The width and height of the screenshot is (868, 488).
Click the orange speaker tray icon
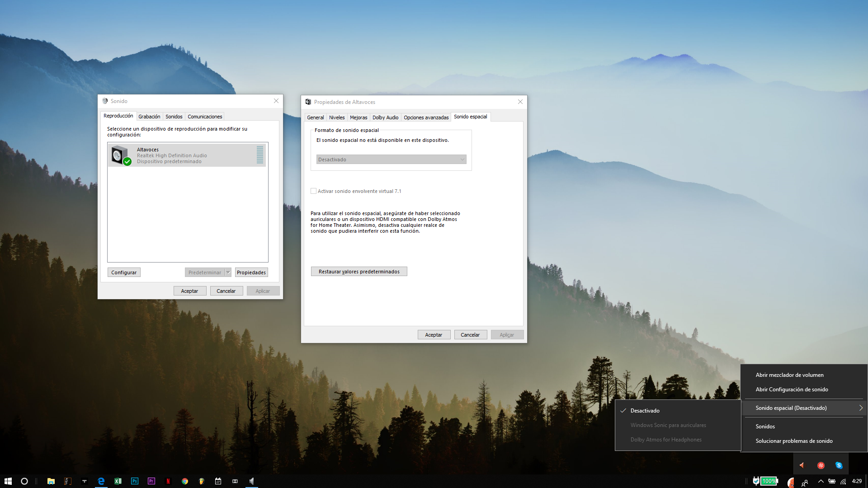pyautogui.click(x=802, y=465)
